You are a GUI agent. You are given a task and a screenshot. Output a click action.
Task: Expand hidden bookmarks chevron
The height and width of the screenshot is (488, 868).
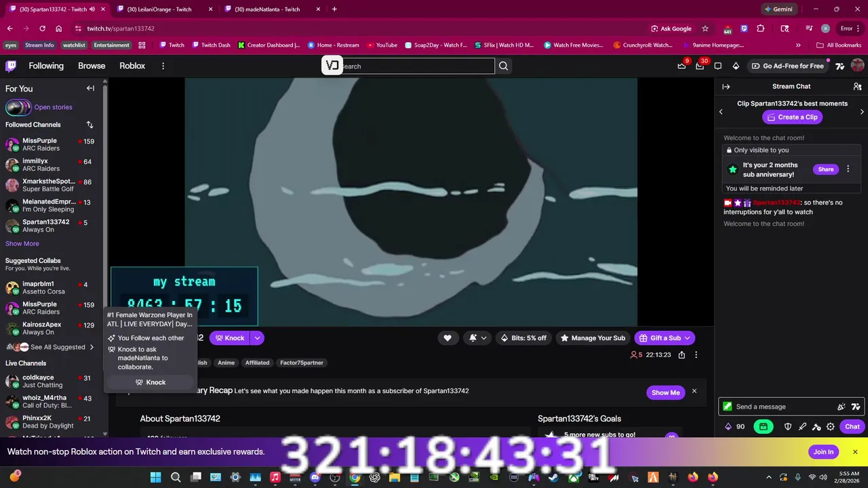tap(798, 45)
